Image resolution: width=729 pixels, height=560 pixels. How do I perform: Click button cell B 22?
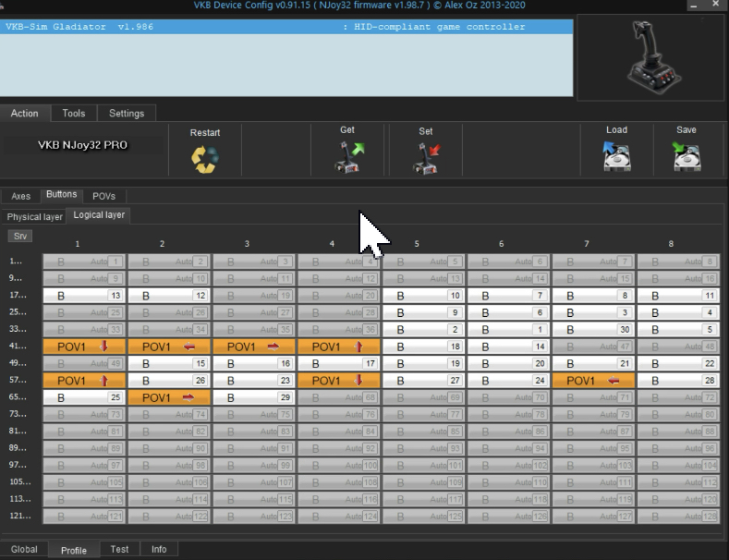[x=678, y=363]
